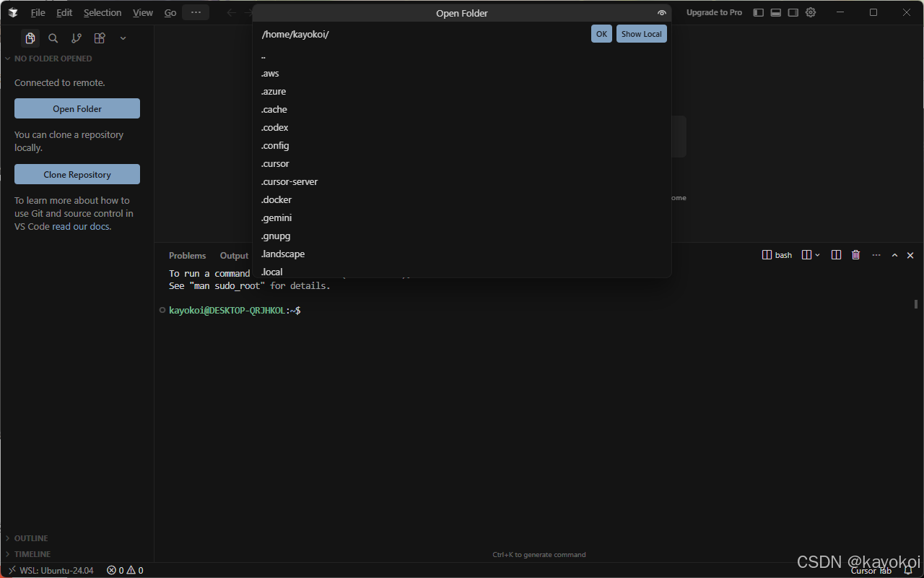
Task: Click the terminal scrollbar marker
Action: tap(916, 304)
